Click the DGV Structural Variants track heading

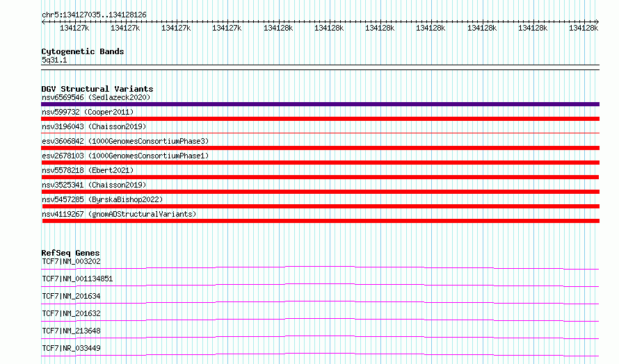[x=97, y=89]
